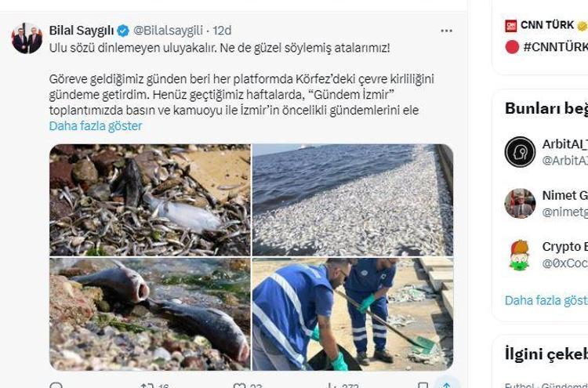Click the share arrow icon on the tweet
Screen dimensions: 588x388
[x=446, y=385]
